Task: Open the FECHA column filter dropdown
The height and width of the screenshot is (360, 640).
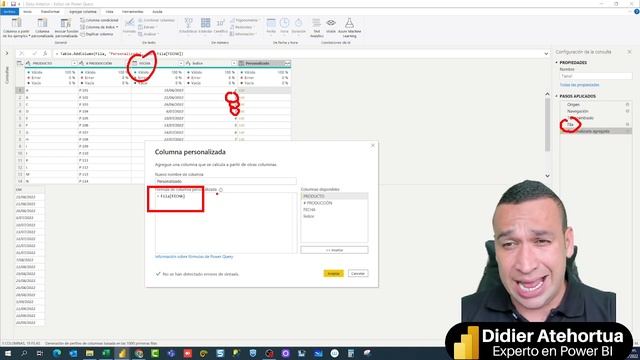Action: (x=181, y=63)
